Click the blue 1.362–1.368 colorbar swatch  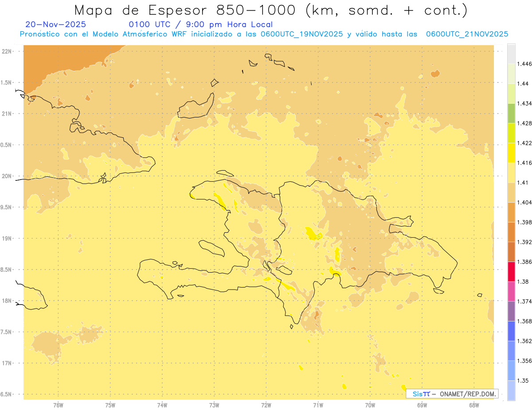click(511, 331)
